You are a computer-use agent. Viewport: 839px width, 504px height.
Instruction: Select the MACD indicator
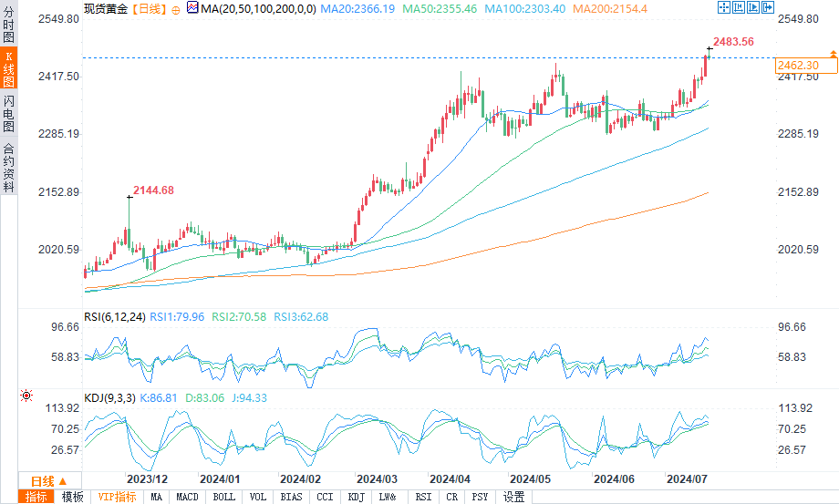tap(187, 497)
